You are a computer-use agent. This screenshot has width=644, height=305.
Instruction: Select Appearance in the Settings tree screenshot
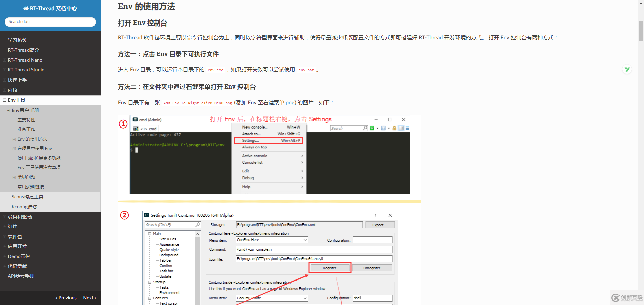169,244
